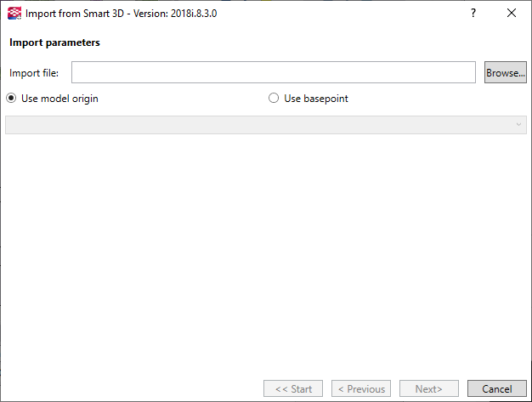Advance the wizard with Next>
The image size is (532, 402).
point(429,388)
